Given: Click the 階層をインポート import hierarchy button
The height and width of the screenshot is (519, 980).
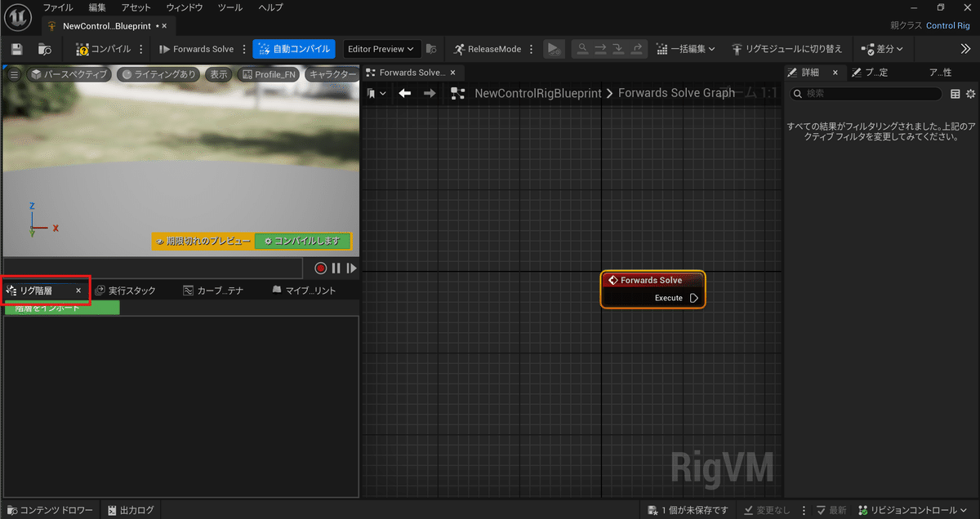Looking at the screenshot, I should click(62, 308).
